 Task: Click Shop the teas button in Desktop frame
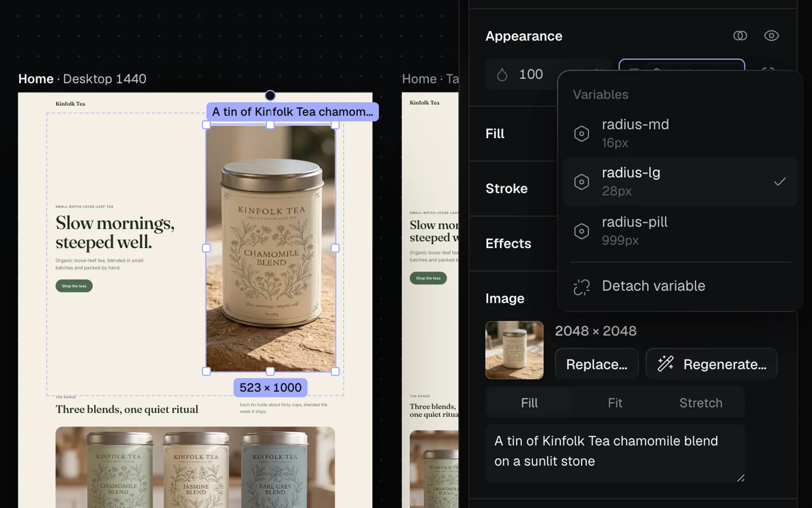74,286
